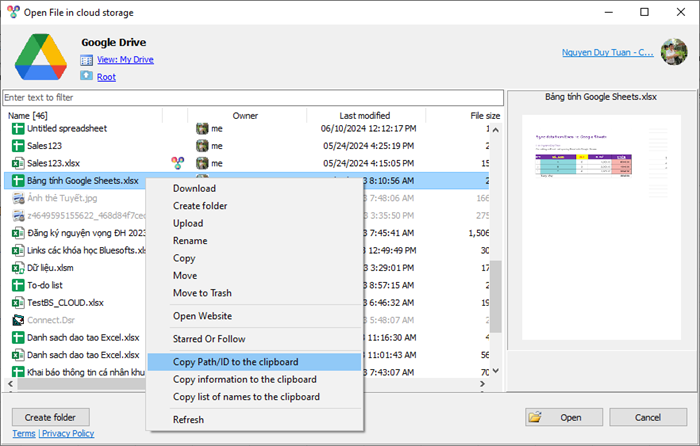Click the shared marker icon beside Sales123.xlsx
The height and width of the screenshot is (446, 700).
pos(178,163)
